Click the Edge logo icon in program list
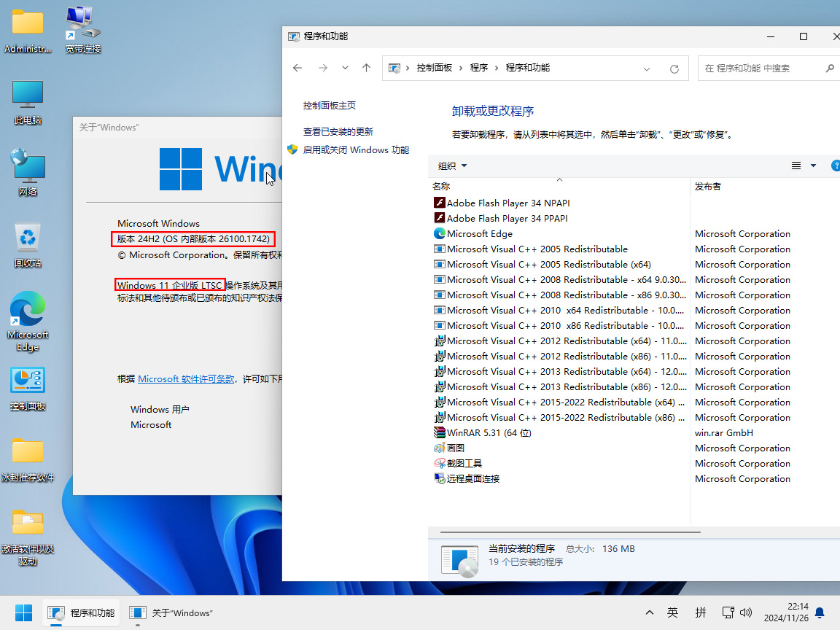This screenshot has width=840, height=630. 439,233
